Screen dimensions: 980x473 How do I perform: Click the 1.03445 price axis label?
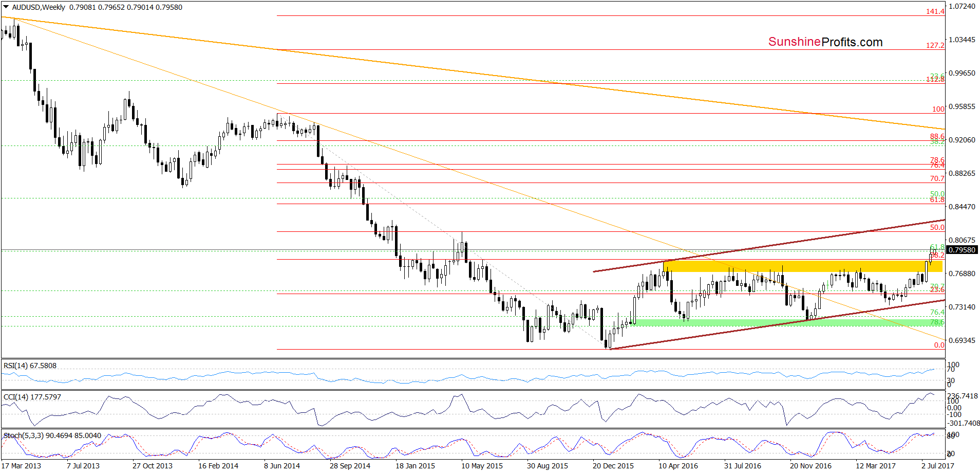click(962, 40)
